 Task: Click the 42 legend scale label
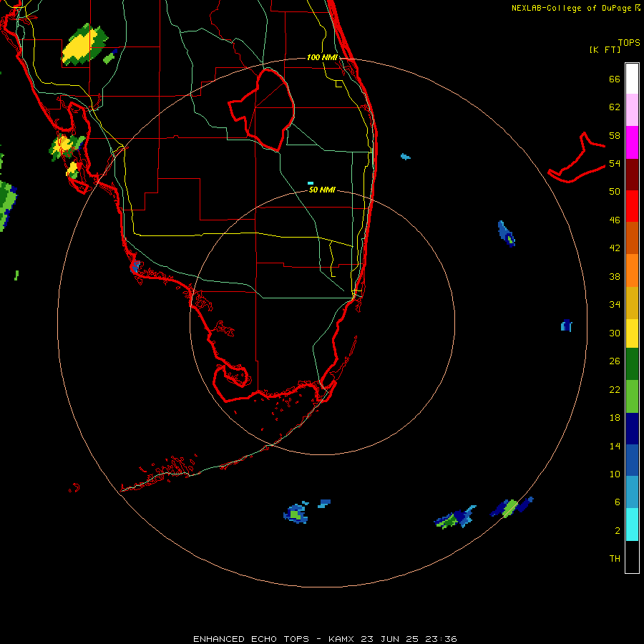[615, 248]
